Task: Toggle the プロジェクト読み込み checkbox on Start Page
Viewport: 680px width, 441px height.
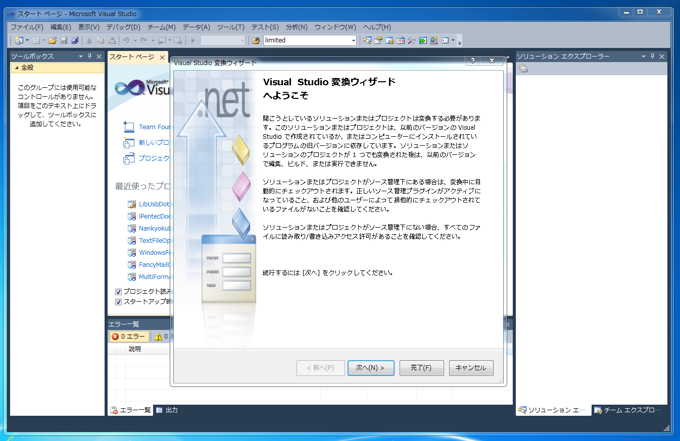Action: 118,291
